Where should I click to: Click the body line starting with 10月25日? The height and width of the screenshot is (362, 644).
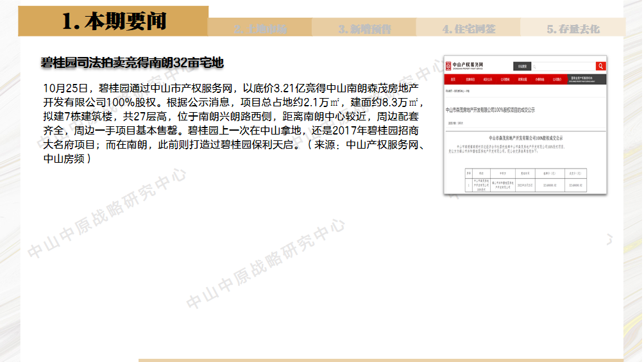tap(231, 88)
